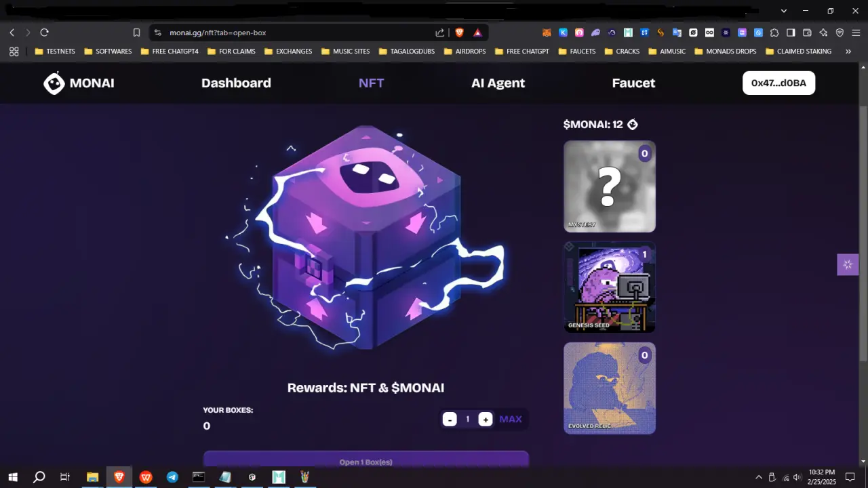This screenshot has width=868, height=488.
Task: Click the Google Translate extension icon
Action: point(677,33)
